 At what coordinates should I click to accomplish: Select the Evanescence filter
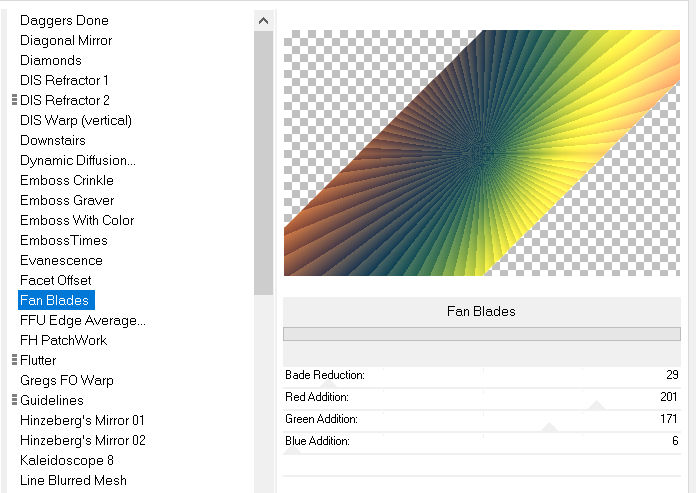coord(61,260)
